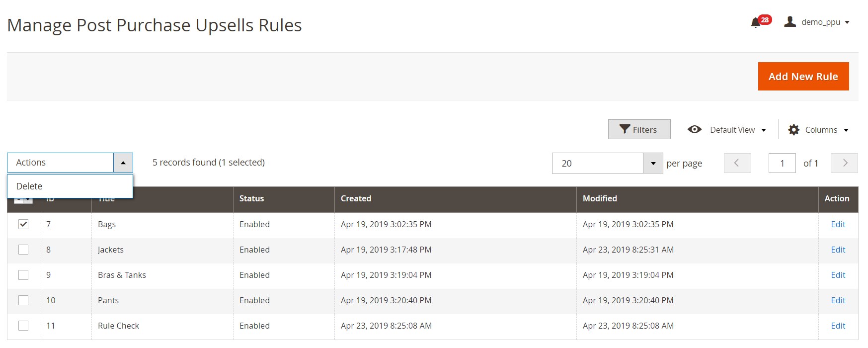Open the notifications bell icon
The width and height of the screenshot is (868, 348).
point(756,22)
